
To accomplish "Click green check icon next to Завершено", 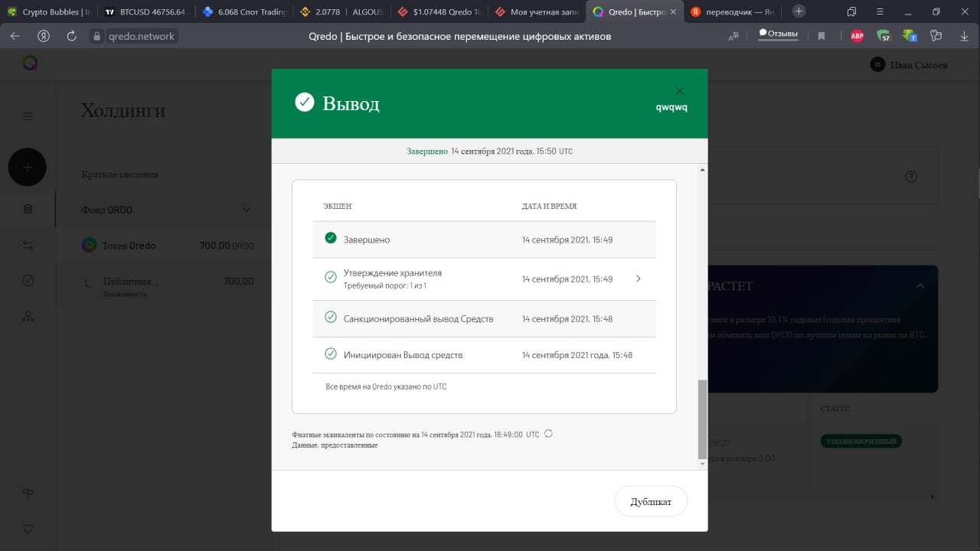I will [x=331, y=238].
